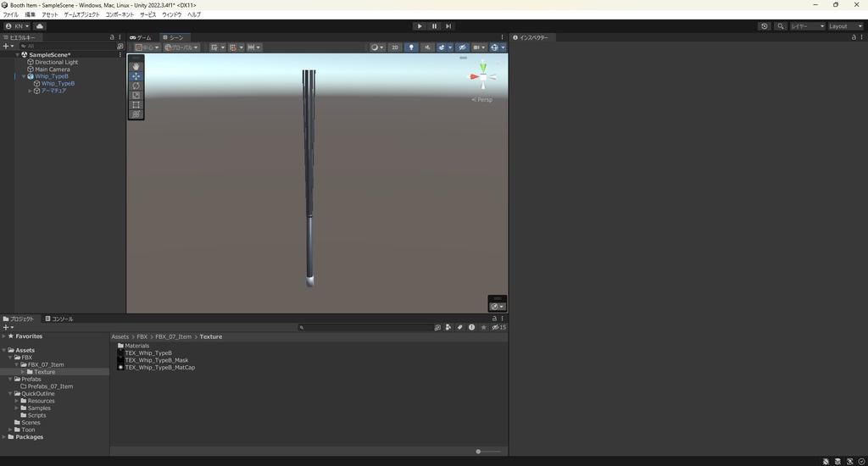Toggle scene effects (skybox/fog) button

pos(442,47)
